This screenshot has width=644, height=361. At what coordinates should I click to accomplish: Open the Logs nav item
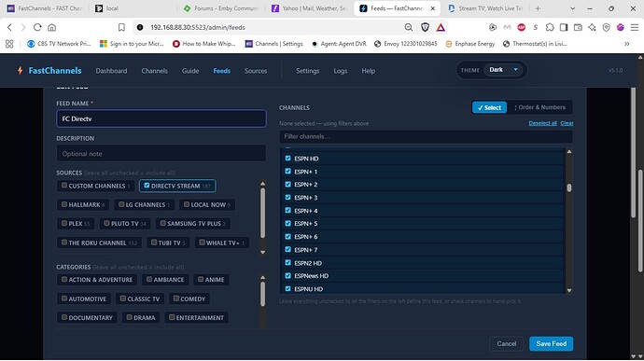click(340, 71)
